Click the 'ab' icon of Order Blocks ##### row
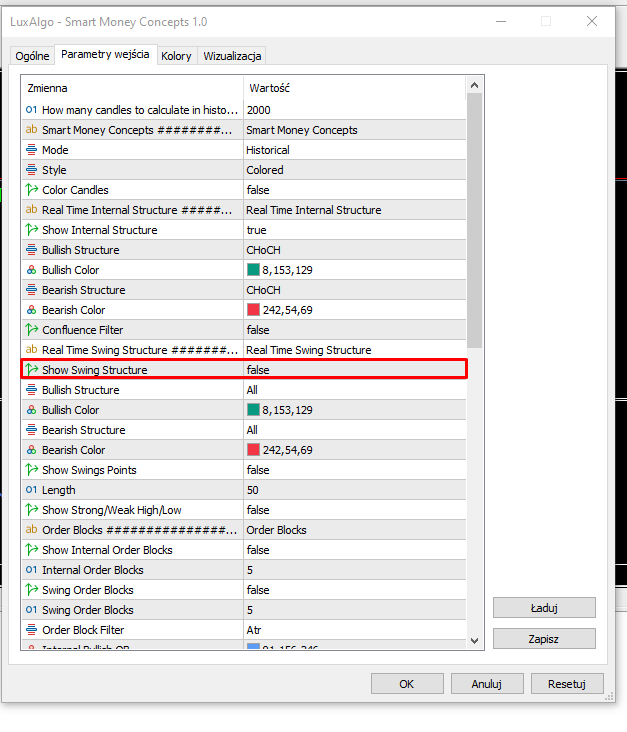 coord(31,530)
